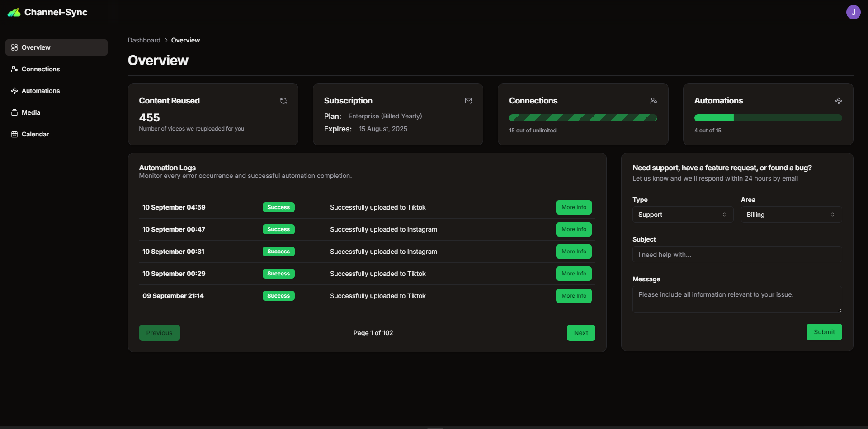Focus the Subject input field

pyautogui.click(x=737, y=254)
